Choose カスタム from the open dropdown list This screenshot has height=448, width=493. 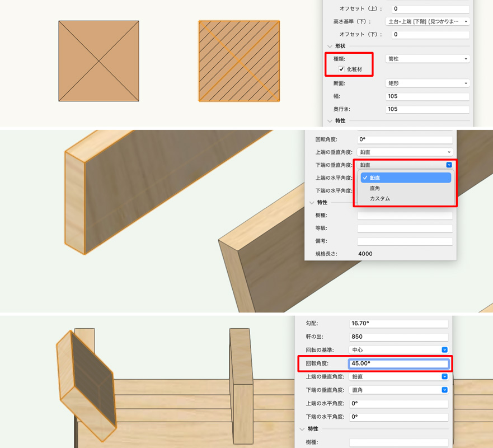click(379, 199)
